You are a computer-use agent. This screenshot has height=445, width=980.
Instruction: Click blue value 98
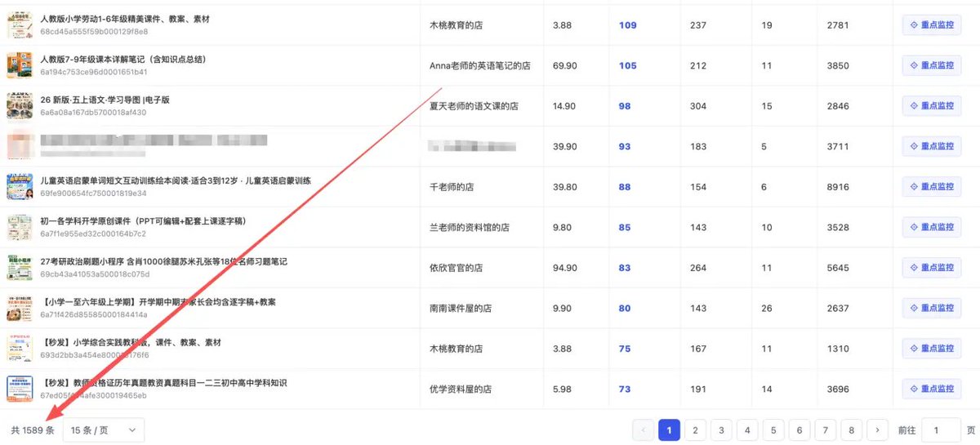(x=625, y=106)
